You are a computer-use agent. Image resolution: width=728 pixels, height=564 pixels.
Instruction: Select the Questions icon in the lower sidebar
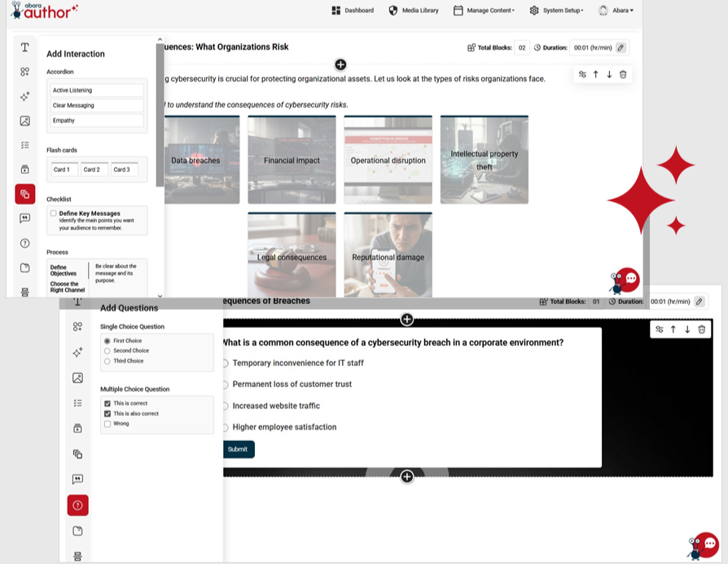click(x=77, y=505)
